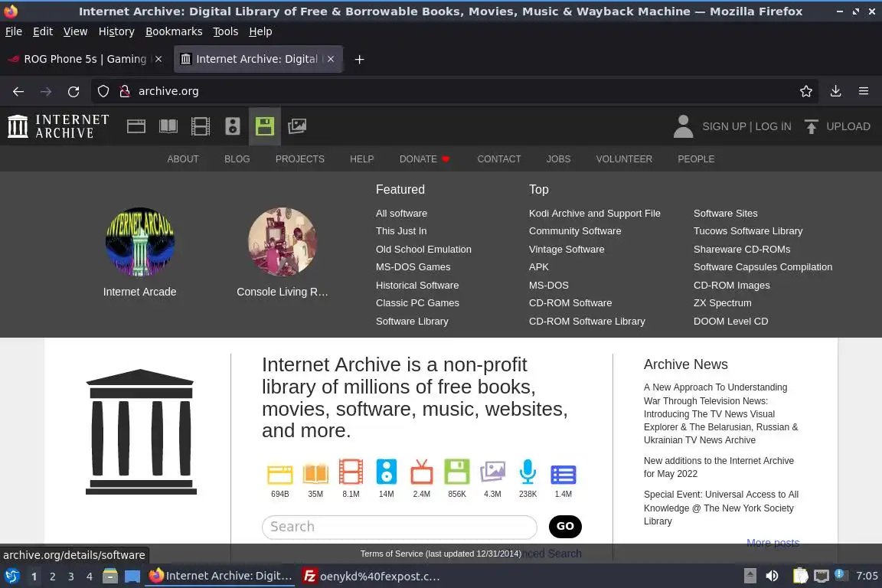Click the blue list icon showing 1.4M

pos(563,475)
